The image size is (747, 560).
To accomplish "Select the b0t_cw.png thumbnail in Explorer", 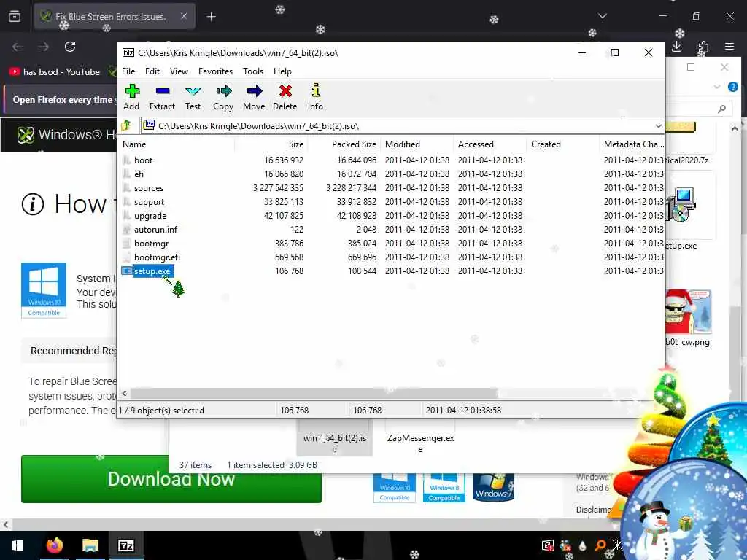I will (688, 312).
